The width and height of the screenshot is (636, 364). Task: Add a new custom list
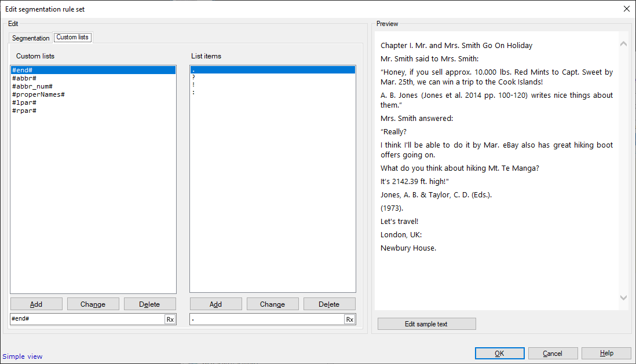pyautogui.click(x=36, y=303)
